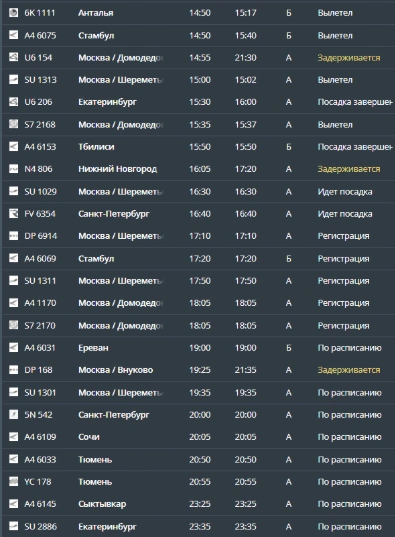Click the airline logo beside A4 6075
Viewport: 395px width, 537px height.
pos(13,35)
